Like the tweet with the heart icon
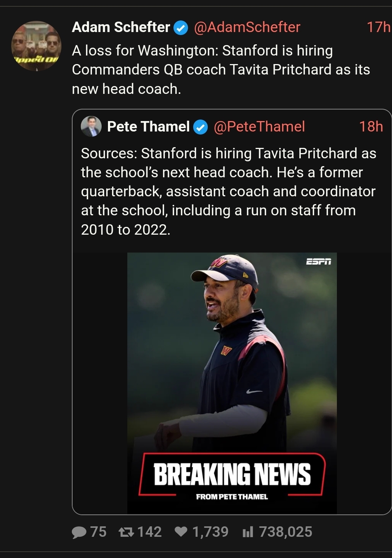This screenshot has height=558, width=392. [x=181, y=532]
